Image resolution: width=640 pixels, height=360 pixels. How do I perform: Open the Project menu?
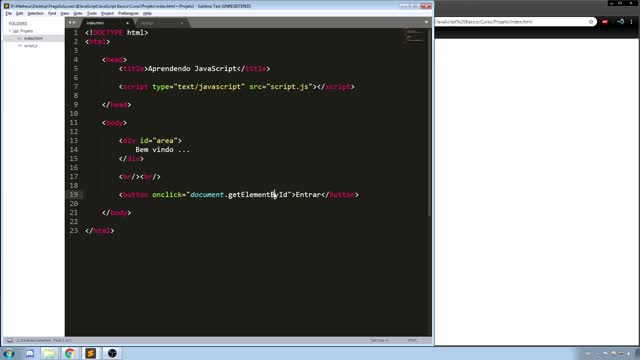point(107,13)
